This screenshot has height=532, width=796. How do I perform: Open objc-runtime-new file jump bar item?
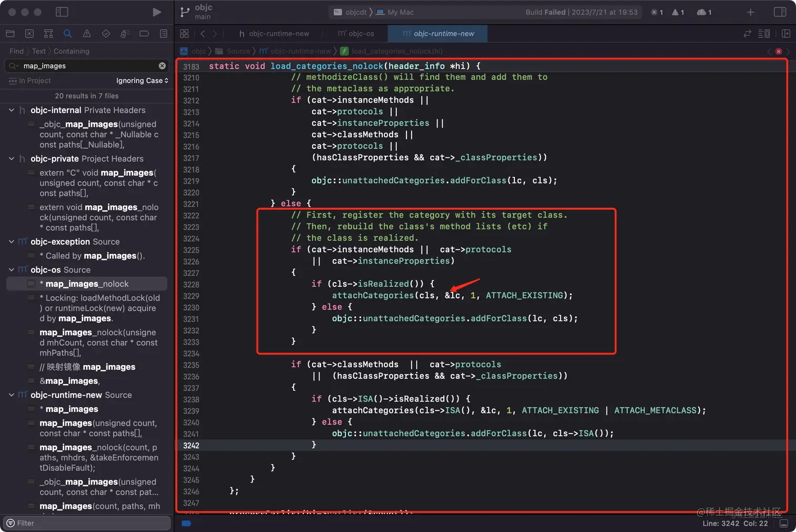click(x=295, y=51)
